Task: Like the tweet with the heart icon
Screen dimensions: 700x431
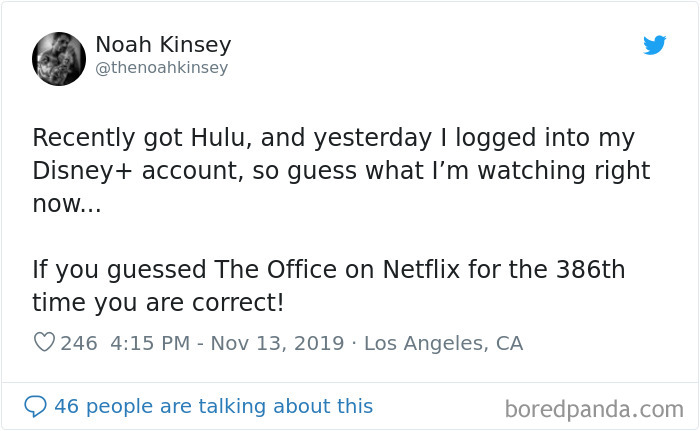Action: pos(44,343)
